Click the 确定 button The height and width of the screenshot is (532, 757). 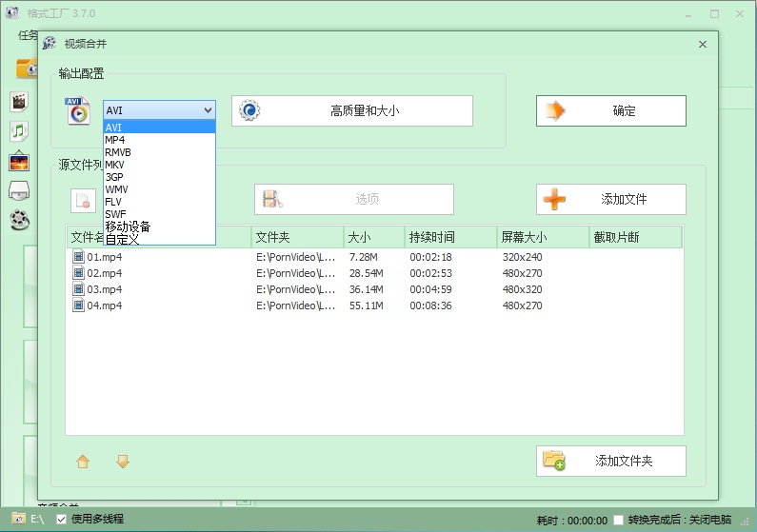[x=610, y=111]
